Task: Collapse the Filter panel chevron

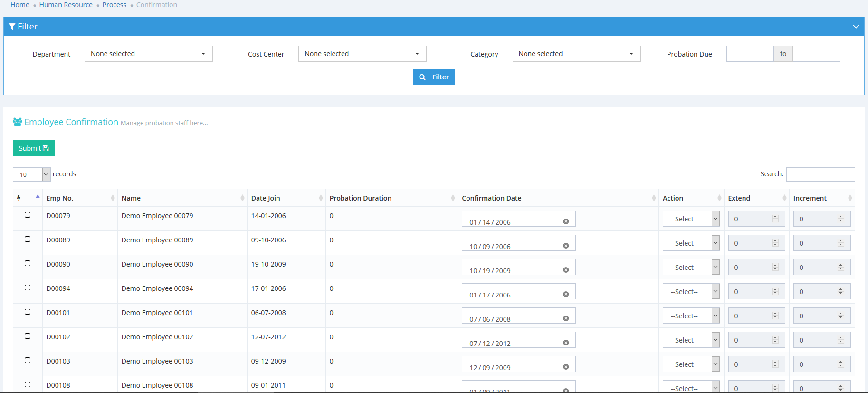Action: pos(856,27)
